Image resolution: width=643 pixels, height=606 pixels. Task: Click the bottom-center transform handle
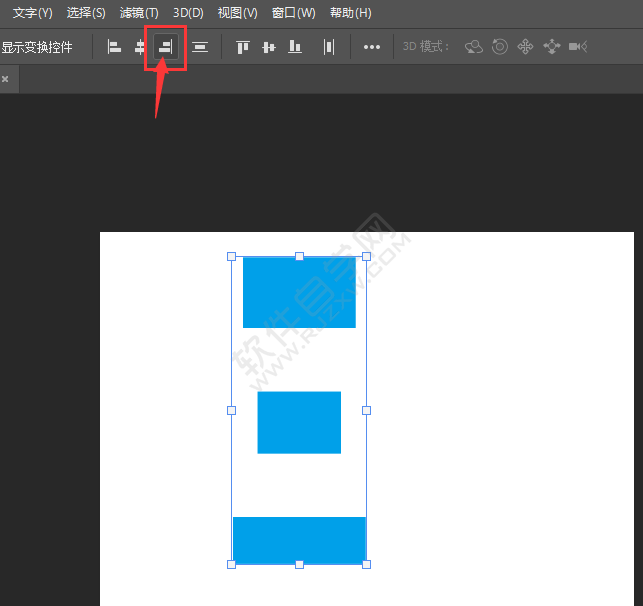click(299, 565)
